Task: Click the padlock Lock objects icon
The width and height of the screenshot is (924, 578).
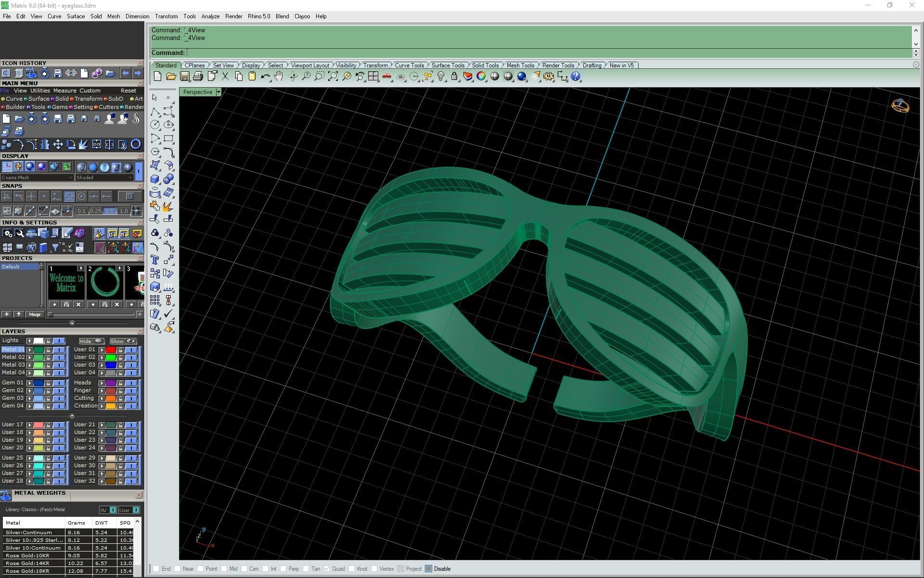Action: click(x=454, y=76)
